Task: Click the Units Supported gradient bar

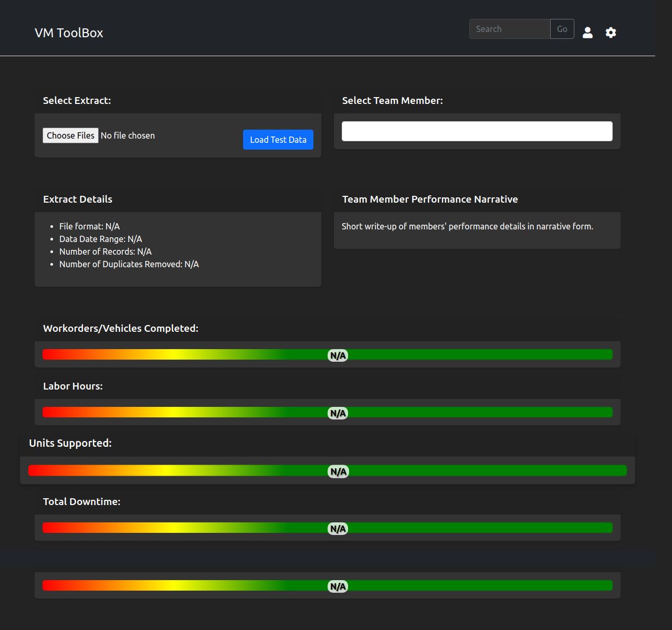Action: (x=328, y=471)
